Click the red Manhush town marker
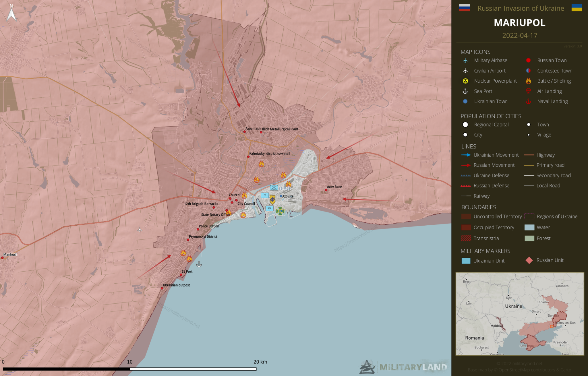The width and height of the screenshot is (588, 376). pos(3,258)
